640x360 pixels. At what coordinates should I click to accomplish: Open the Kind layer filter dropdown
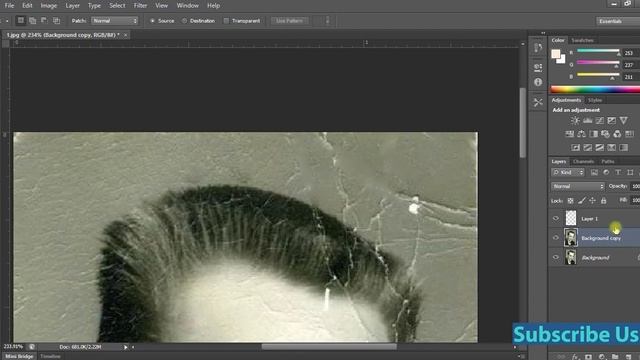click(568, 173)
